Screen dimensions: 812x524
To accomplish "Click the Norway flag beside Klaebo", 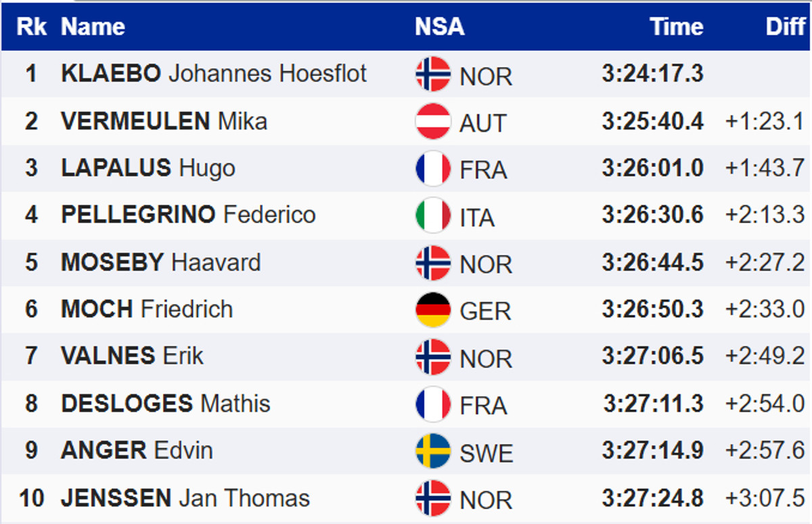I will tap(433, 74).
